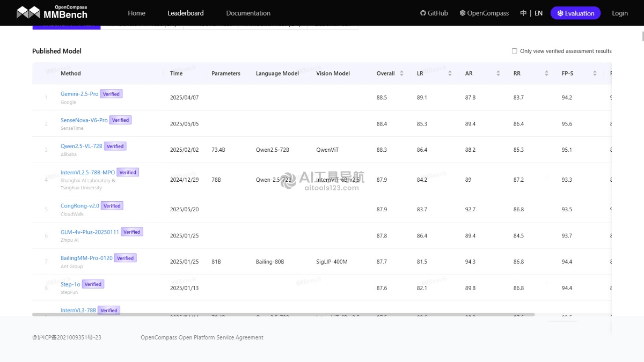
Task: Open the InternVL2.5-78B-MPO model link
Action: tap(87, 172)
